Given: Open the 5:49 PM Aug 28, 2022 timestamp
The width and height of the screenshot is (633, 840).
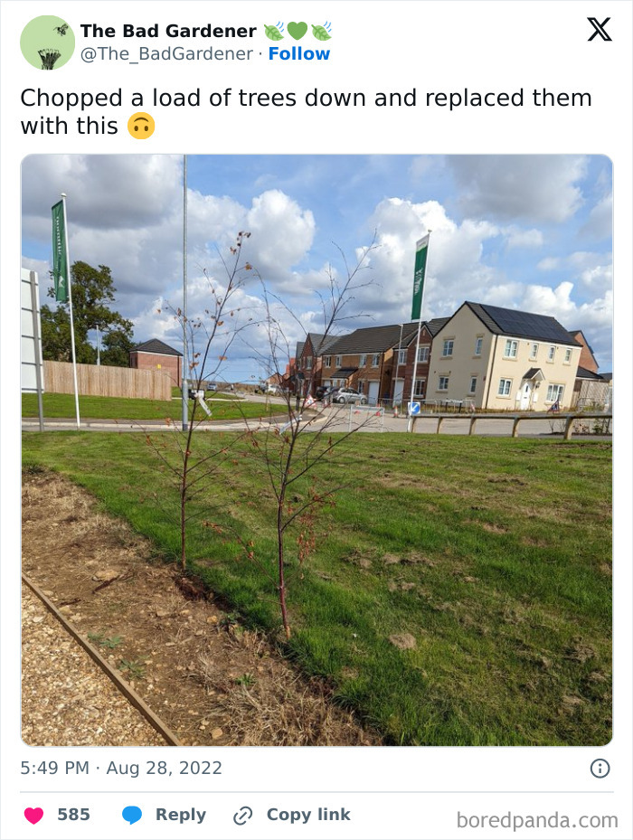Looking at the screenshot, I should (x=121, y=769).
